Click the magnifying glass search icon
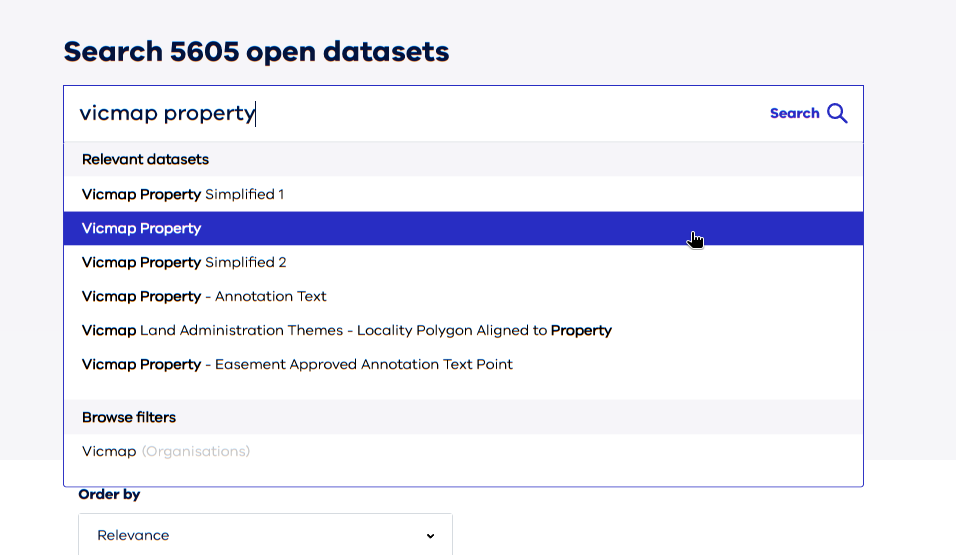 837,113
